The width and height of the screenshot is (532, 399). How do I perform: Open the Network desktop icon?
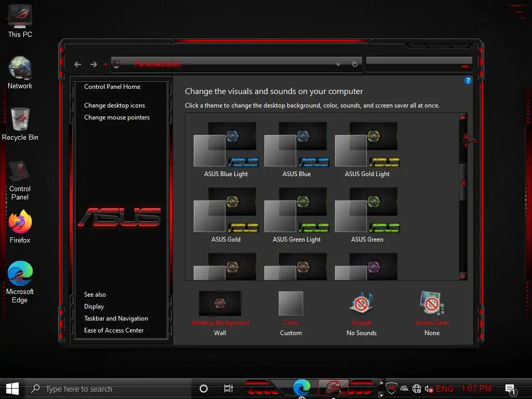point(20,73)
